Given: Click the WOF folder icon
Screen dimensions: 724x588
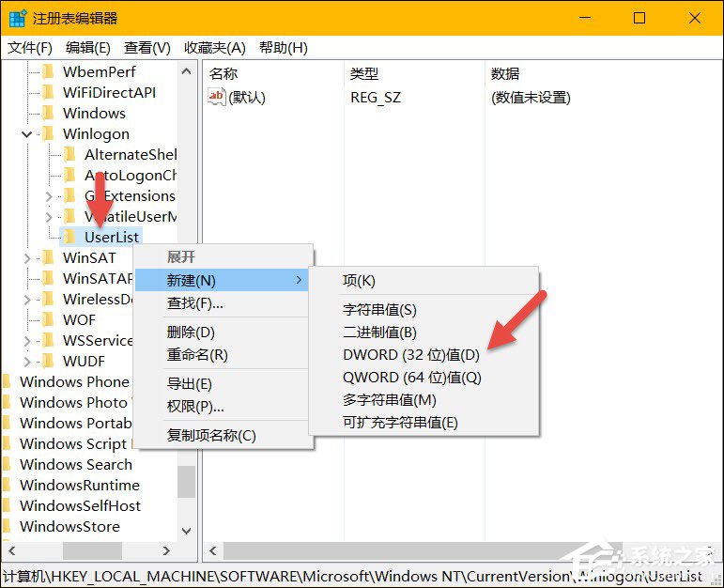Looking at the screenshot, I should point(48,320).
